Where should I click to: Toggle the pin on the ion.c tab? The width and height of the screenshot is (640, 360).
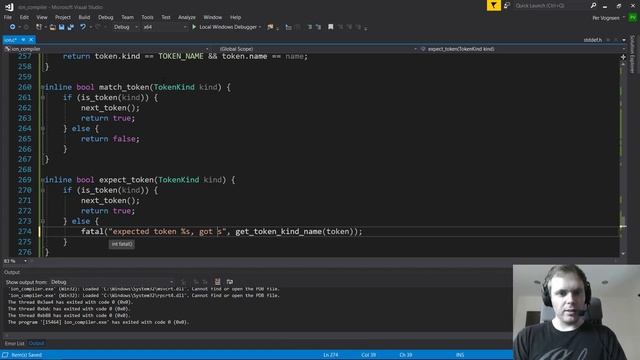[x=23, y=40]
